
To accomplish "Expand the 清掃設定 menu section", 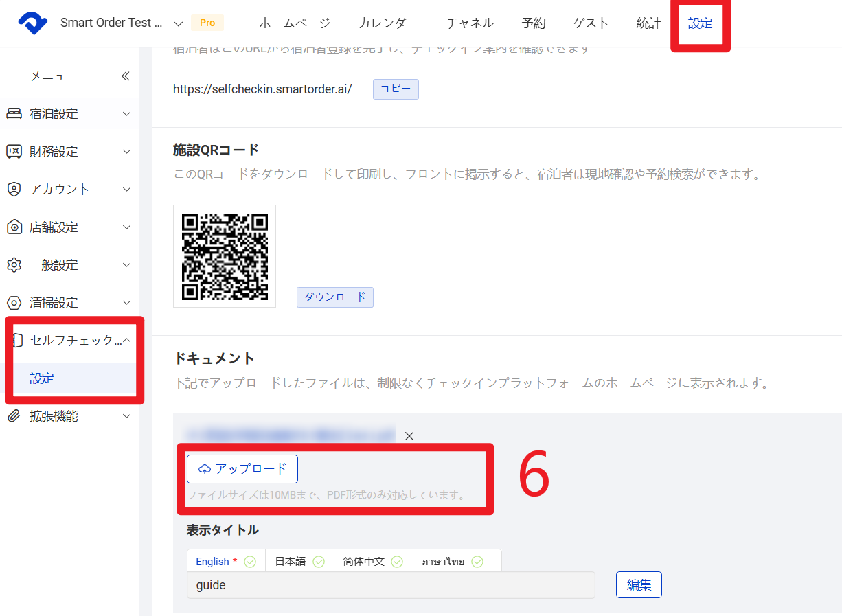I will coord(126,303).
